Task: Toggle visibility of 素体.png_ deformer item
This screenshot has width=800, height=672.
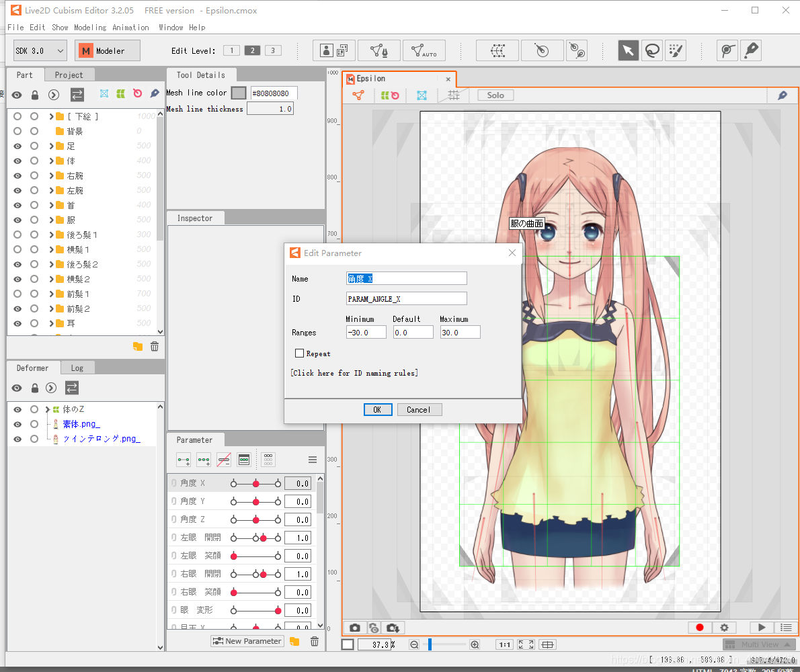Action: pyautogui.click(x=17, y=424)
